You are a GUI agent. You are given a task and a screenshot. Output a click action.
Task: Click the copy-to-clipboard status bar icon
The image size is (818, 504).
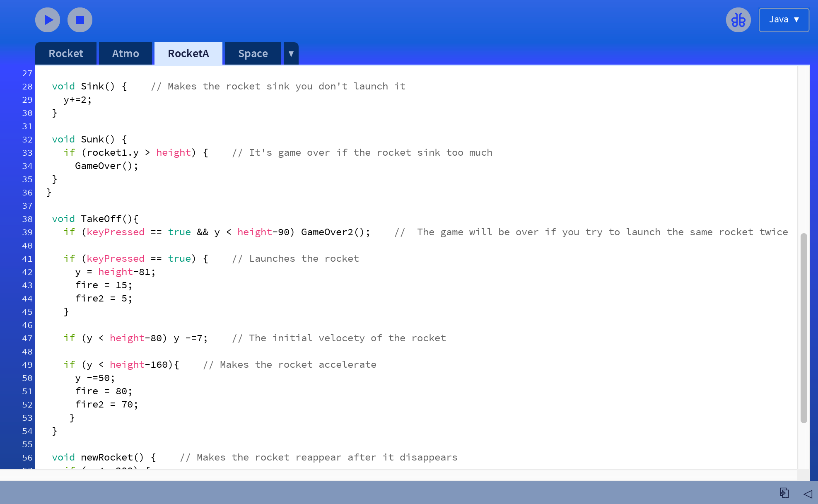784,493
